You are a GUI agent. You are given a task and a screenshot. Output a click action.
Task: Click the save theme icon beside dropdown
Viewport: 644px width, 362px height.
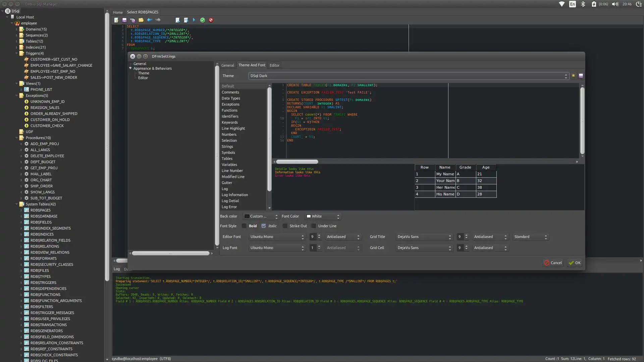(581, 76)
